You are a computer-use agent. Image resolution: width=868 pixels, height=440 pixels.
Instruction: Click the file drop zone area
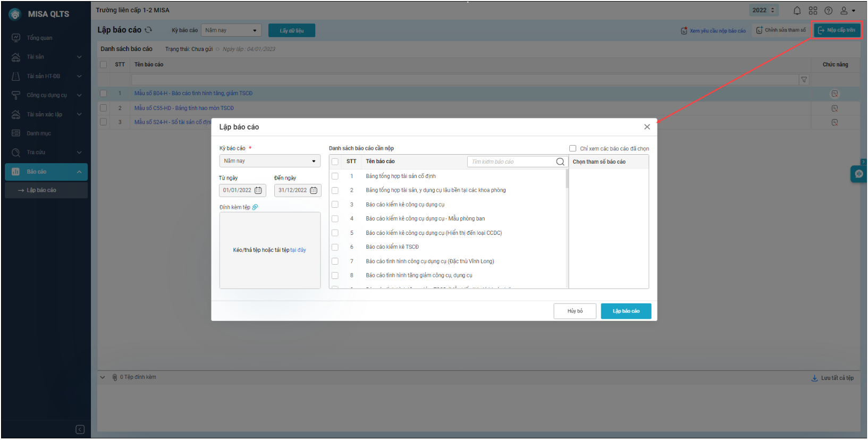[269, 250]
